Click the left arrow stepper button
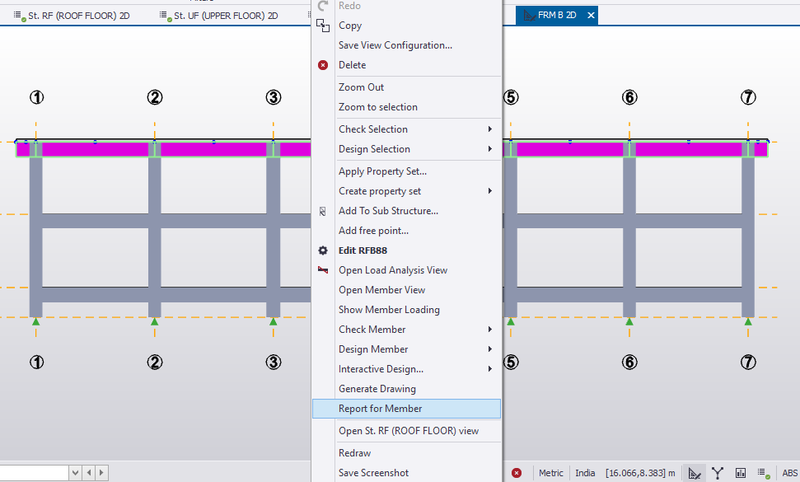Image resolution: width=800 pixels, height=482 pixels. 89,473
